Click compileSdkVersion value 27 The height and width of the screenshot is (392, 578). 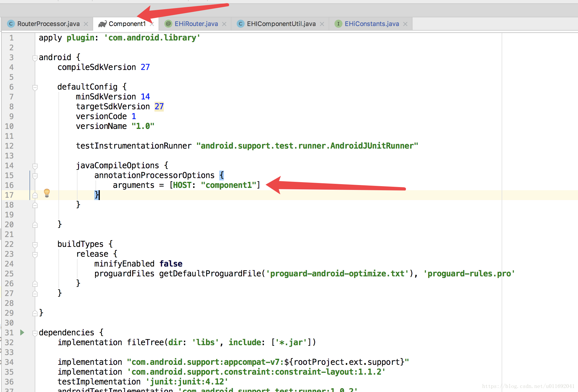click(145, 67)
